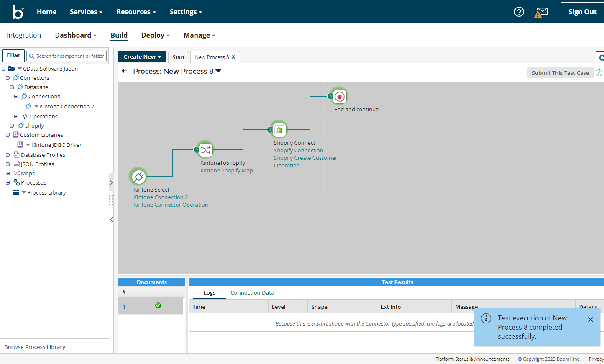The width and height of the screenshot is (604, 364).
Task: Click the info icon near Submit Test Case
Action: click(599, 73)
